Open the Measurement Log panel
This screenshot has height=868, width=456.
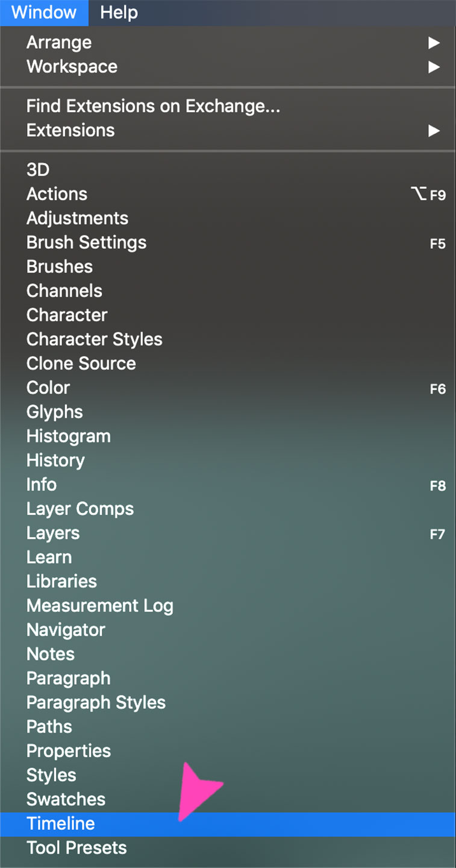(x=99, y=606)
